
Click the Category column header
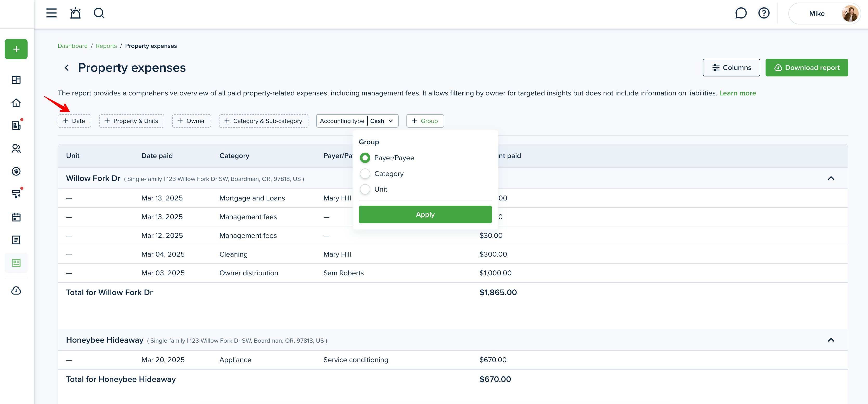coord(234,156)
